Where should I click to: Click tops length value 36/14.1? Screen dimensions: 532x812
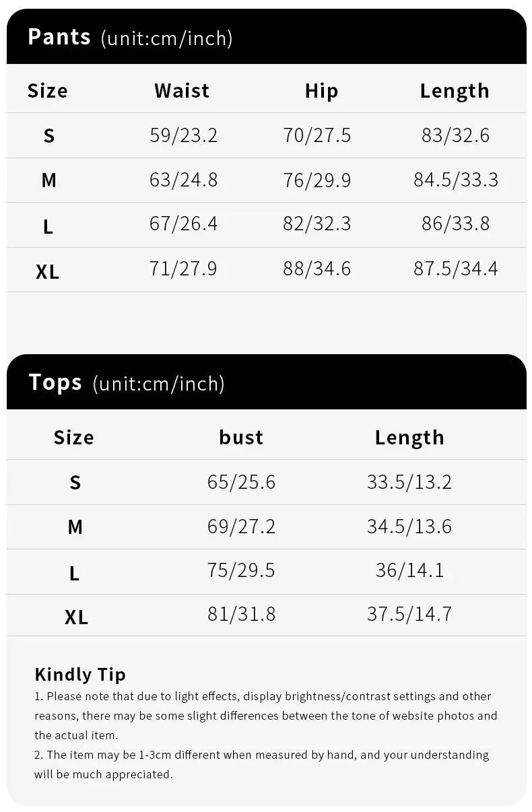pyautogui.click(x=409, y=570)
